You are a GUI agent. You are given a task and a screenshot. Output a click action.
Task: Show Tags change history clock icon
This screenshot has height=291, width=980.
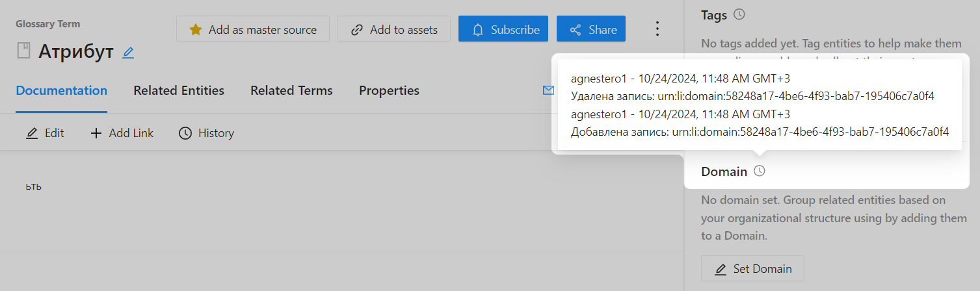point(739,14)
